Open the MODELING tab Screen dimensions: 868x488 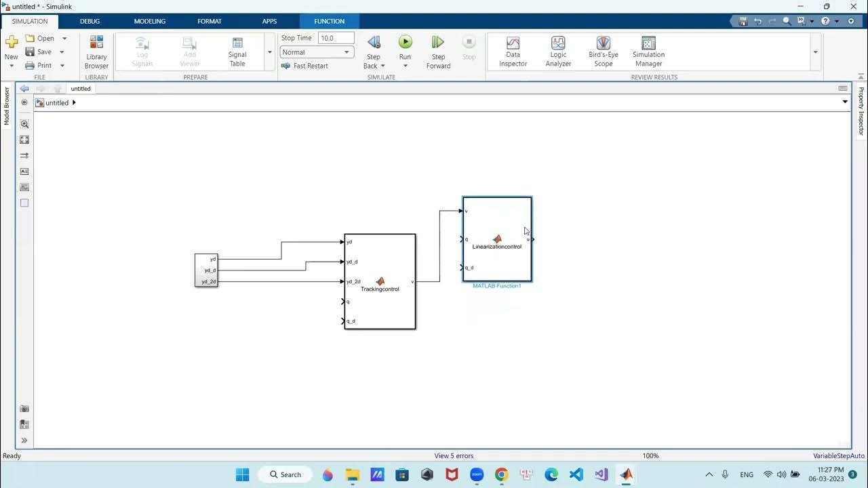[150, 21]
